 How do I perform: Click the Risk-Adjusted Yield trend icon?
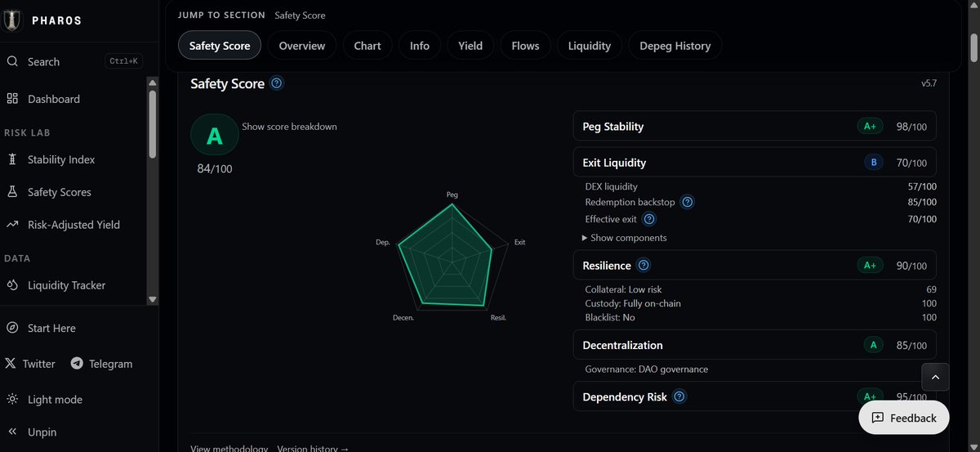(12, 225)
